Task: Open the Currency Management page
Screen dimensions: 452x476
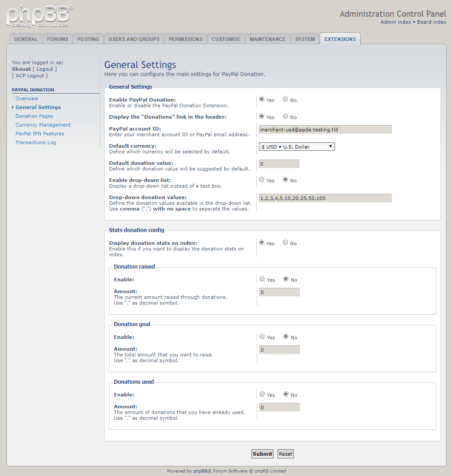Action: (43, 124)
